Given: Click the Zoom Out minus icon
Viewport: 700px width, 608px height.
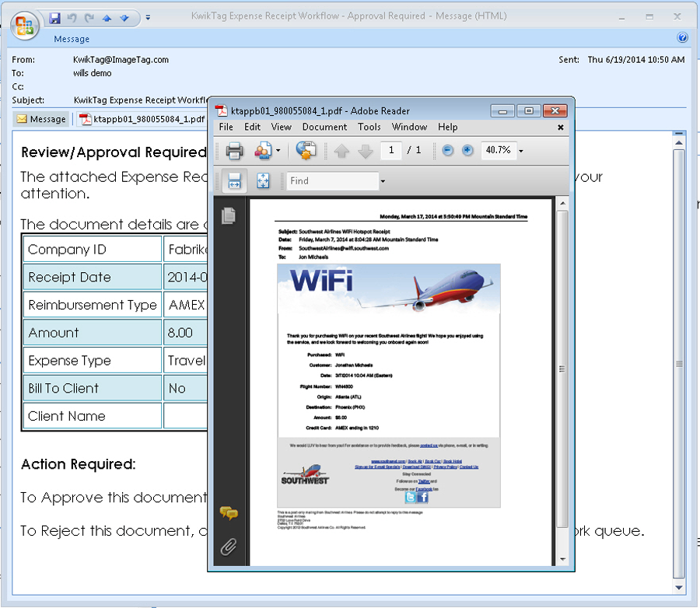Looking at the screenshot, I should pos(447,150).
